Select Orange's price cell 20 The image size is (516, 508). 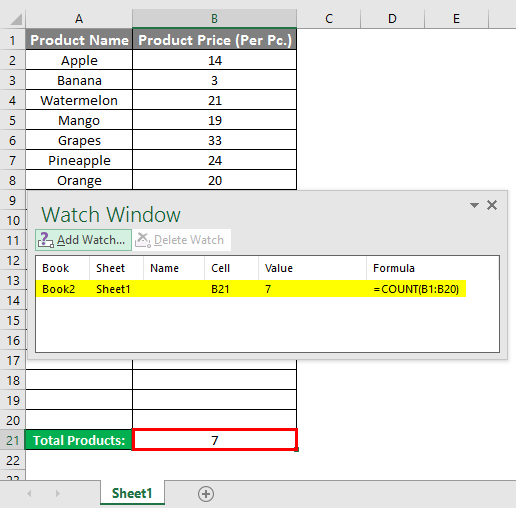tap(214, 180)
